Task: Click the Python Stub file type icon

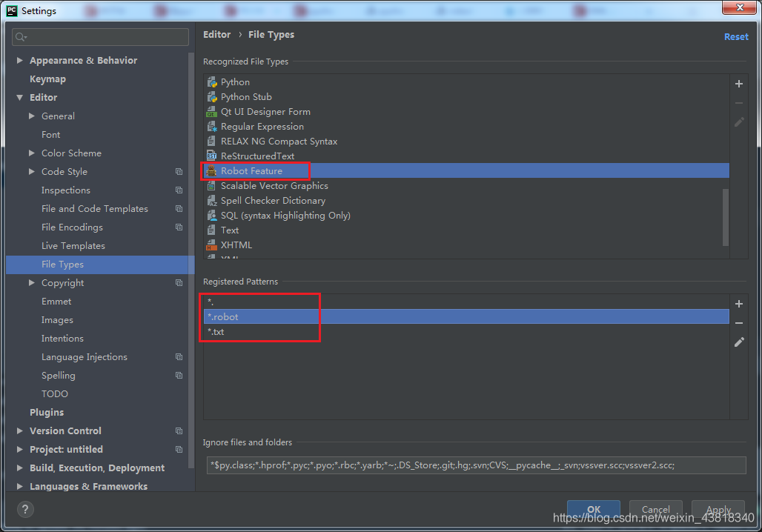Action: [x=212, y=96]
